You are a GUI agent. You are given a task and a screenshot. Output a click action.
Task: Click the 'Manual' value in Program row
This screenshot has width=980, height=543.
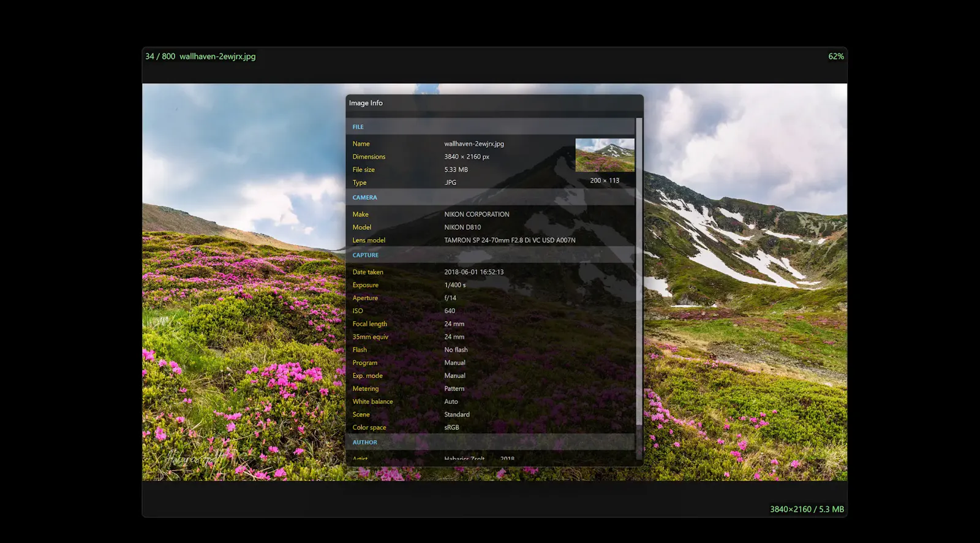(455, 363)
